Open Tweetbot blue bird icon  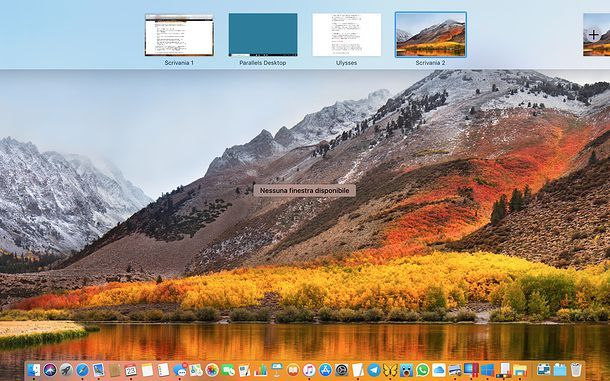coord(407,370)
